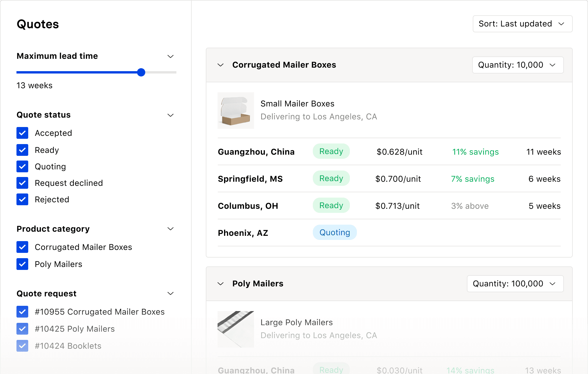Collapse the Quote request filter section
Image resolution: width=588 pixels, height=374 pixels.
[x=171, y=293]
